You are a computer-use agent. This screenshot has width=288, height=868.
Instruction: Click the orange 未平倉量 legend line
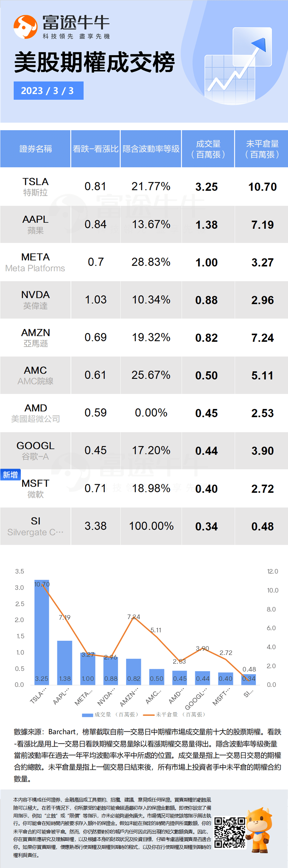click(x=149, y=715)
